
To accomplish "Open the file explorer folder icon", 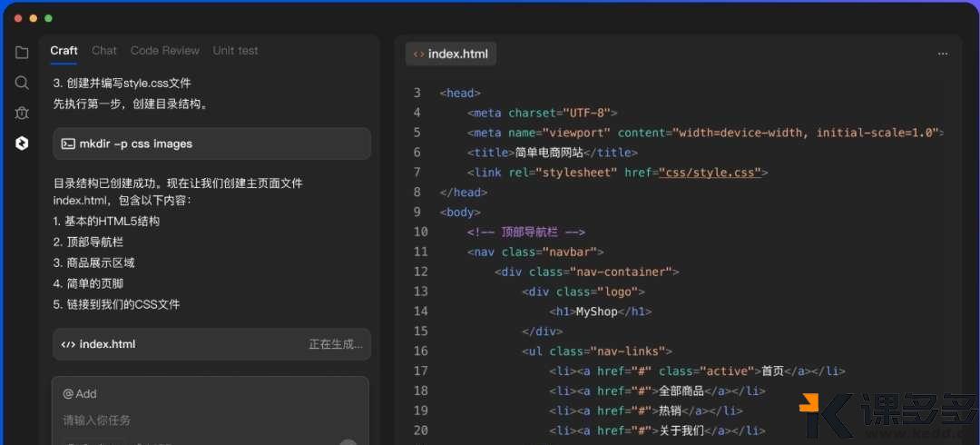I will tap(22, 53).
